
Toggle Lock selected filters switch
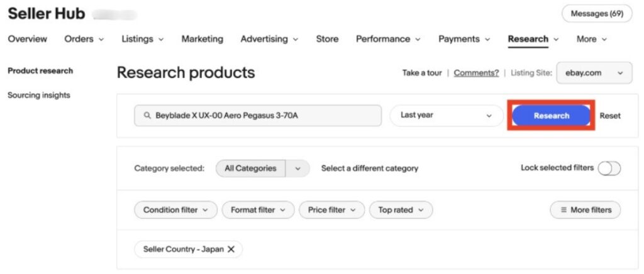[609, 168]
